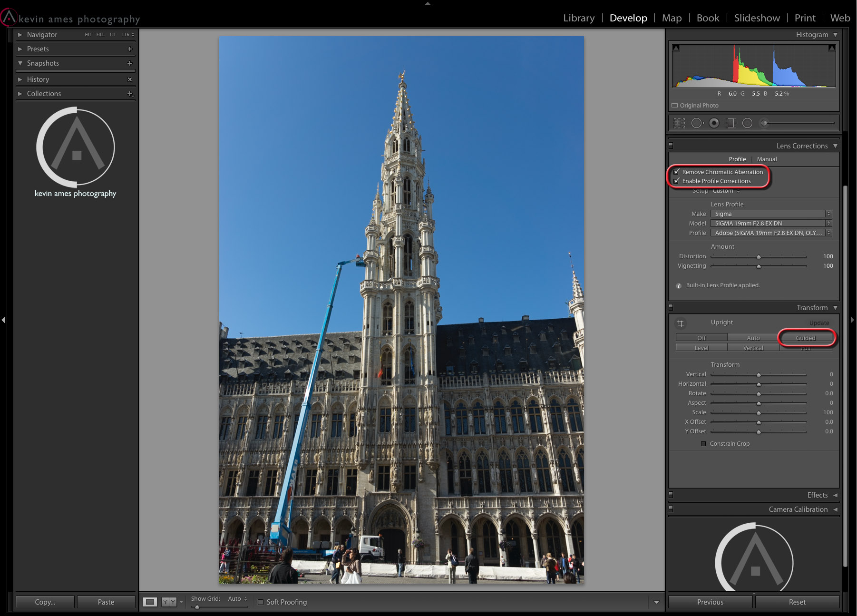Toggle the shadow clipping indicator in histogram
This screenshot has height=616, width=857.
coord(676,48)
